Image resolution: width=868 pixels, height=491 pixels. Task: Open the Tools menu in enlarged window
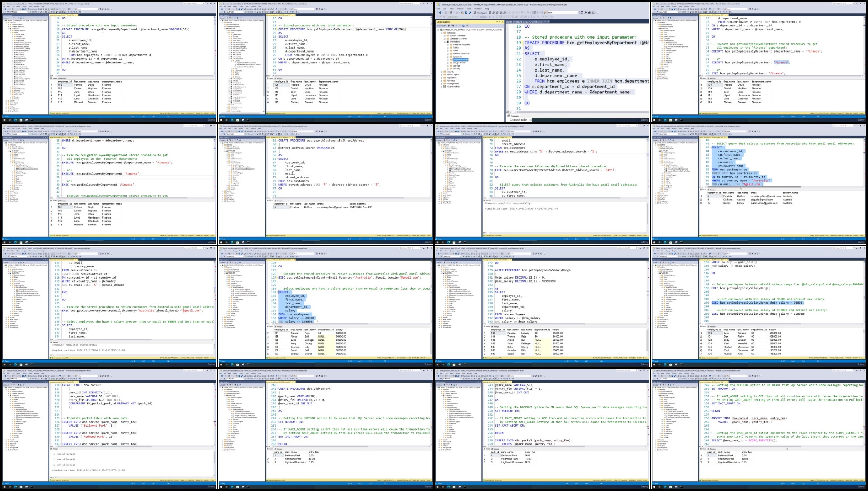point(469,9)
